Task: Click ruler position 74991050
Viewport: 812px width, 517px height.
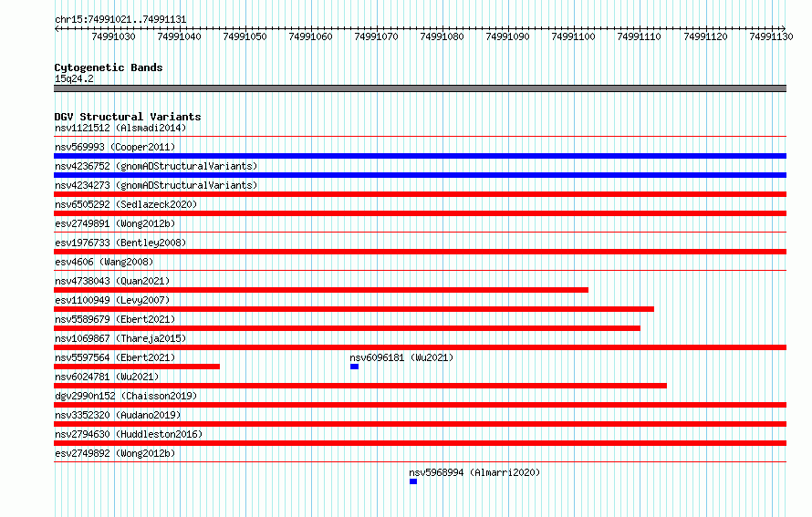Action: [x=245, y=36]
